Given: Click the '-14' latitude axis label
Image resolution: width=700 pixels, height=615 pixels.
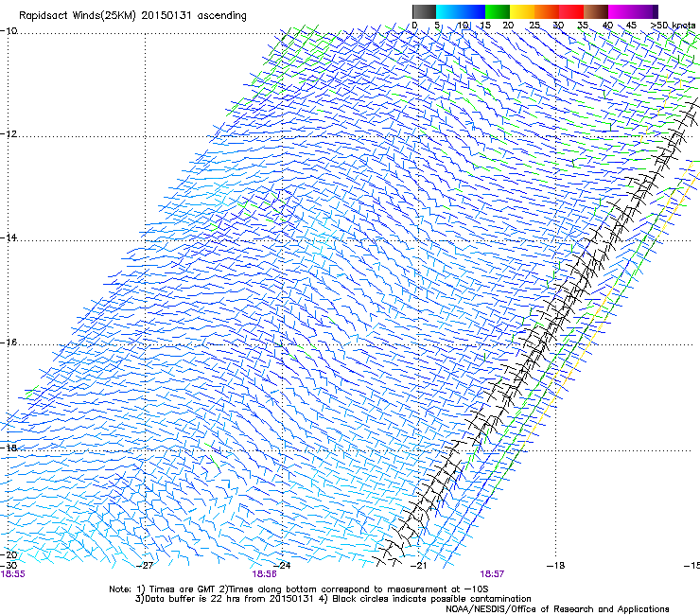Looking at the screenshot, I should 9,237.
